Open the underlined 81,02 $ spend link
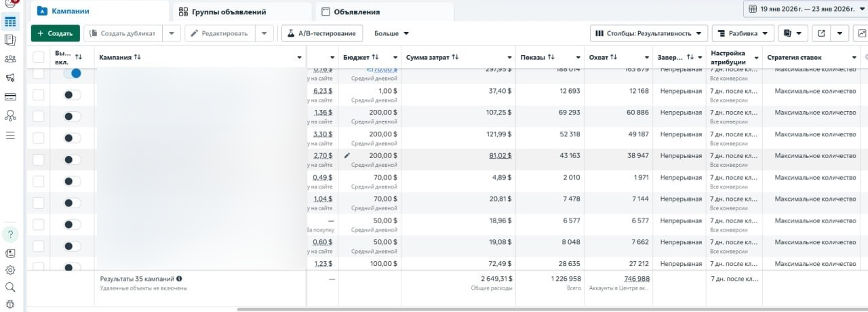This screenshot has height=312, width=868. [x=500, y=155]
